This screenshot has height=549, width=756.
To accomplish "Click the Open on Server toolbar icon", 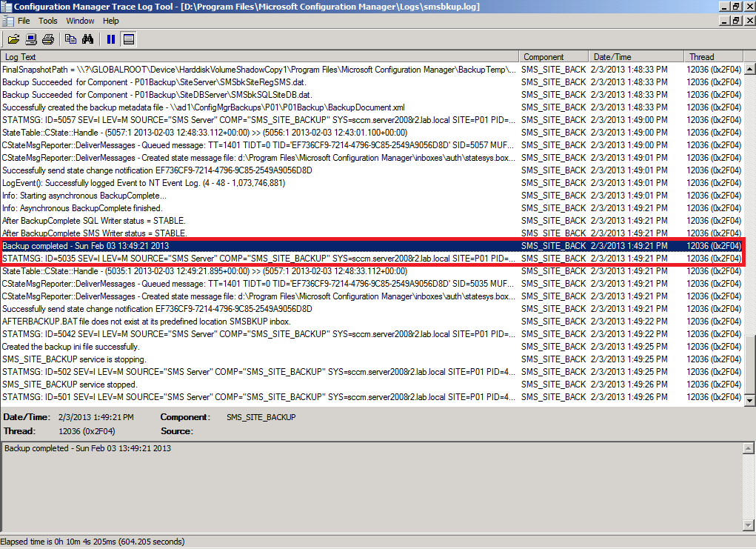I will 31,39.
